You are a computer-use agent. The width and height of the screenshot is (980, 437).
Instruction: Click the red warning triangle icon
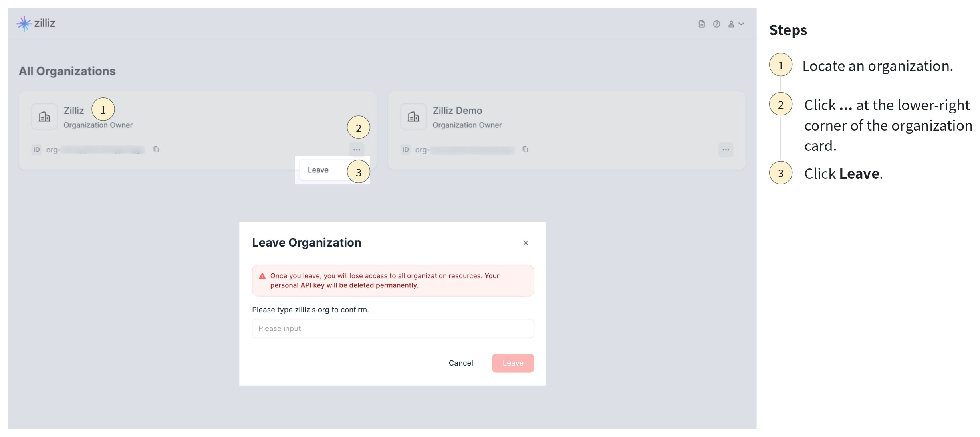262,276
